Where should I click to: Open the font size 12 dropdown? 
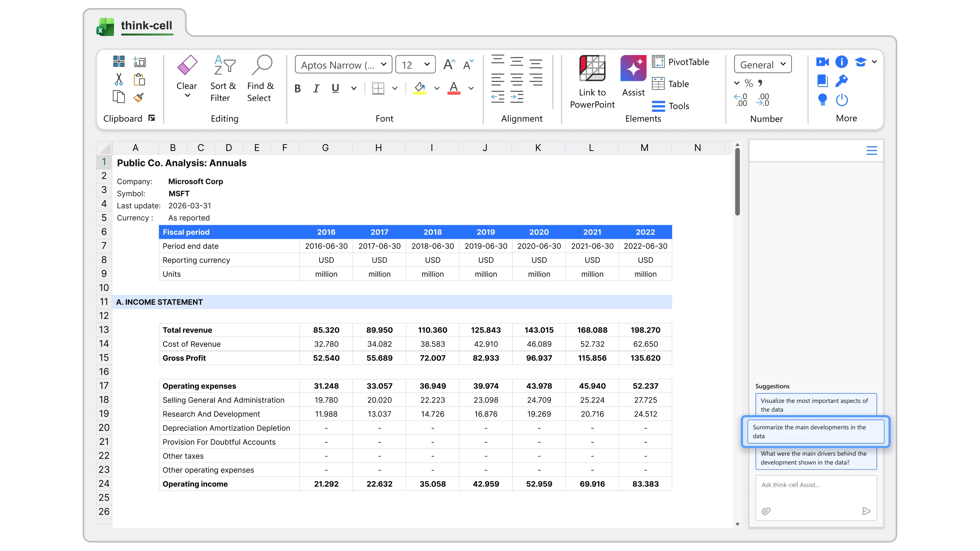click(416, 65)
